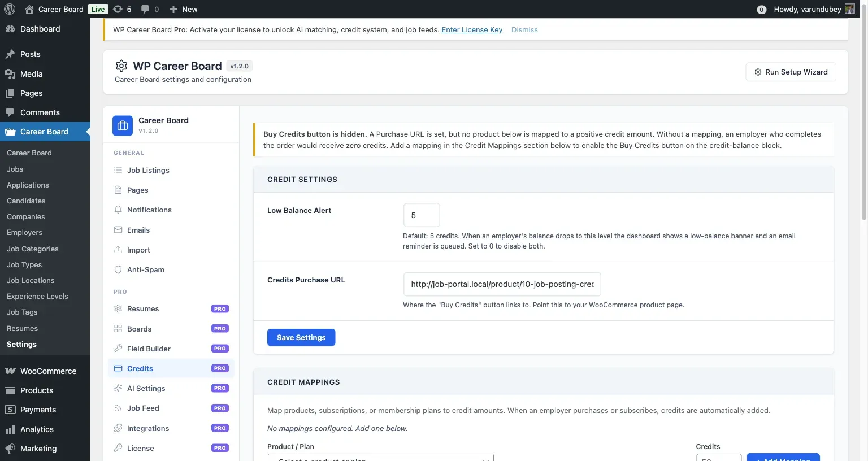Open Field Builder wrench icon
This screenshot has width=868, height=461.
(x=118, y=349)
